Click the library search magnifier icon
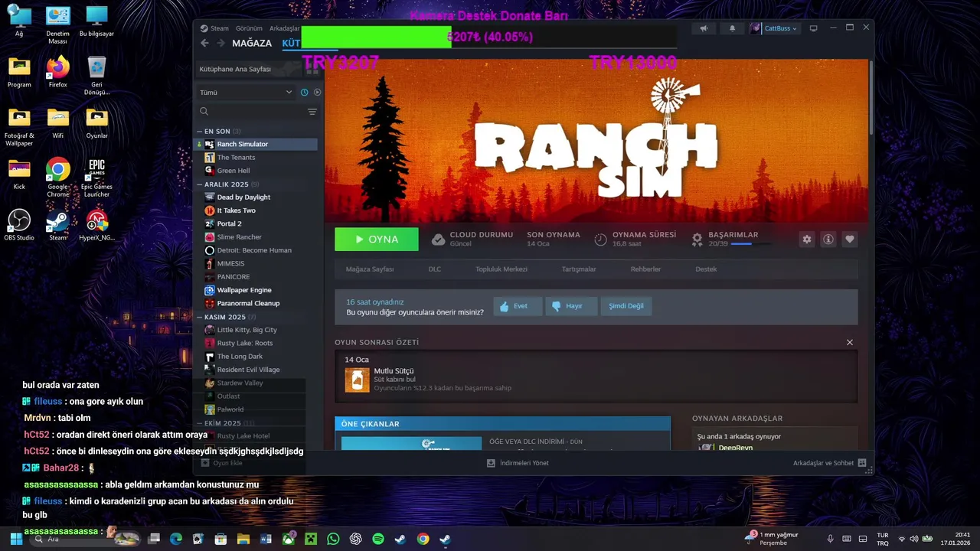 click(204, 112)
